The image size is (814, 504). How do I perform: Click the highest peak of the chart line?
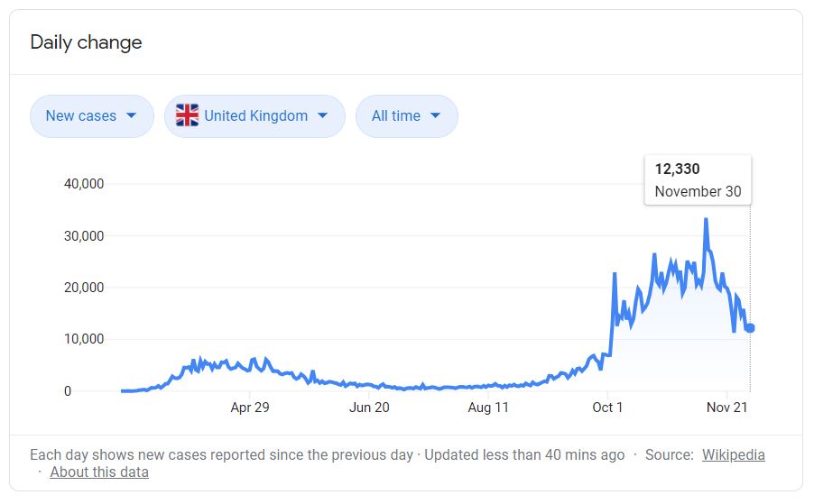tap(706, 219)
